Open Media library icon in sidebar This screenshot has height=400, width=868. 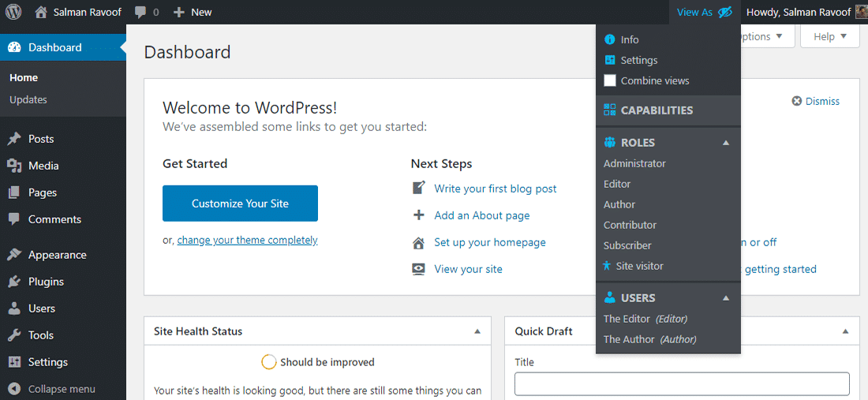tap(14, 166)
